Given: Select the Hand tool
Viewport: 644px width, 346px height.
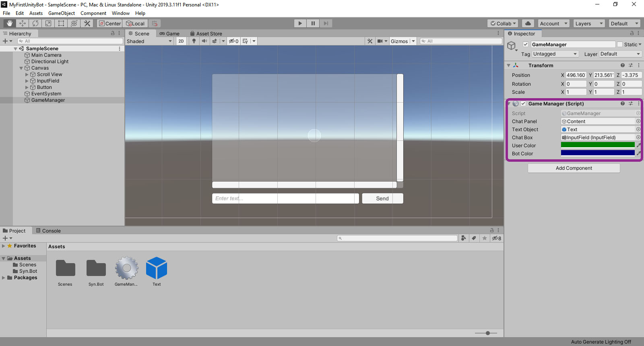Looking at the screenshot, I should (x=10, y=23).
